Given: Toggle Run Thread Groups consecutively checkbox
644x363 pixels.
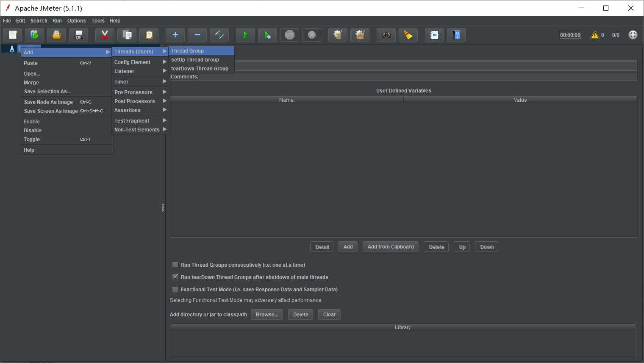Looking at the screenshot, I should 175,265.
